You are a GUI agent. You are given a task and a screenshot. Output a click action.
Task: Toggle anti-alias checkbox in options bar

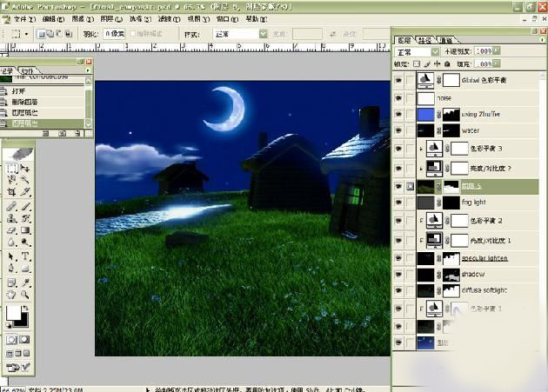pyautogui.click(x=133, y=34)
